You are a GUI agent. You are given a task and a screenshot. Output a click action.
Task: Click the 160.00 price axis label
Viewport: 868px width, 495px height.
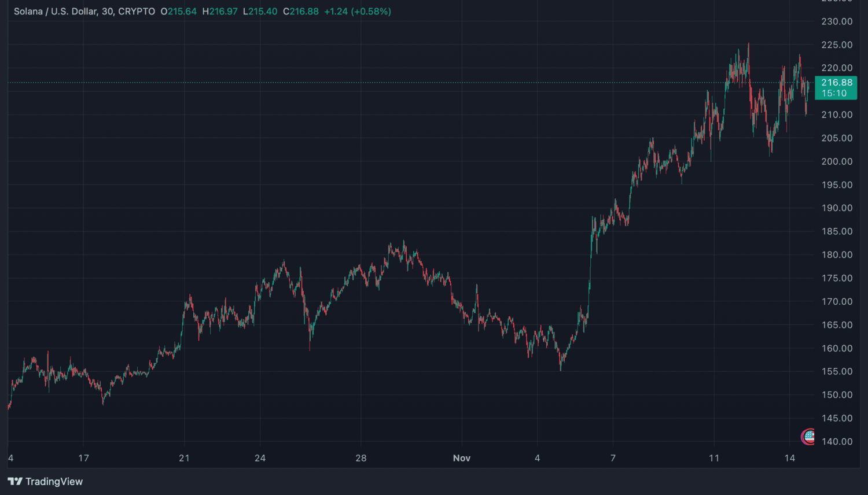(837, 349)
